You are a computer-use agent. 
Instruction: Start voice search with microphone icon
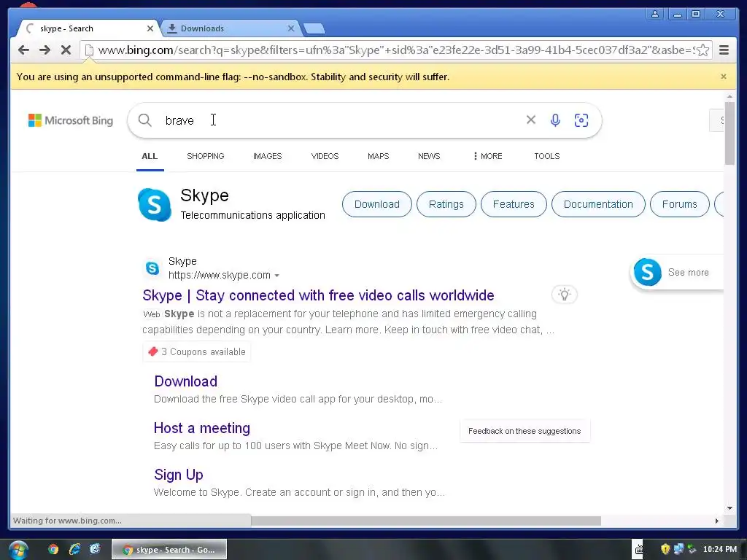pyautogui.click(x=555, y=120)
